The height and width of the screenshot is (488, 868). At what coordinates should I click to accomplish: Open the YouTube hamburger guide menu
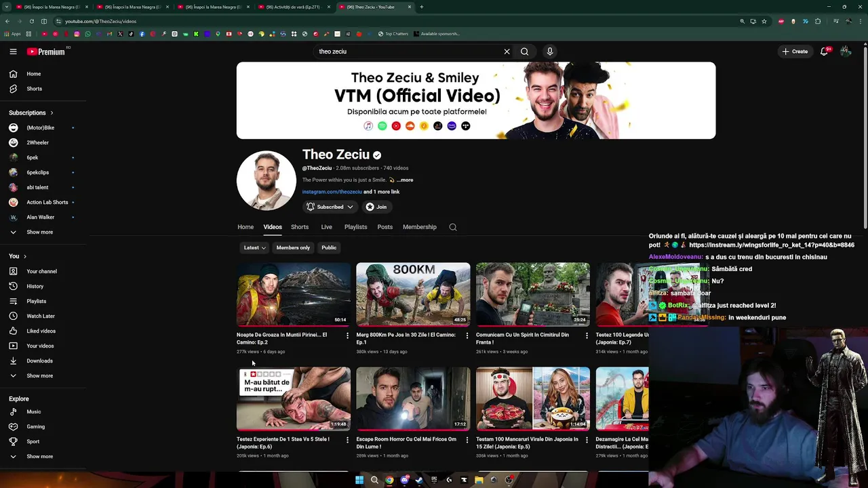point(13,52)
